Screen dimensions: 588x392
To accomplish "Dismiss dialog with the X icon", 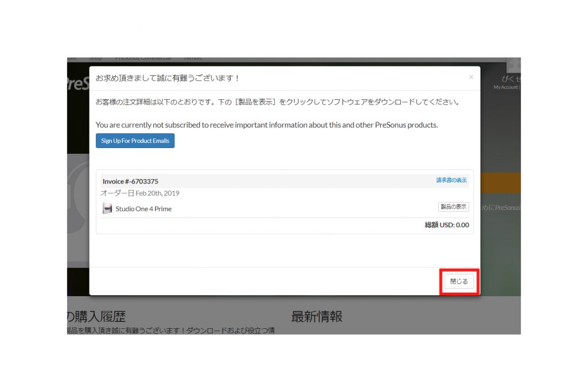I will tap(471, 77).
